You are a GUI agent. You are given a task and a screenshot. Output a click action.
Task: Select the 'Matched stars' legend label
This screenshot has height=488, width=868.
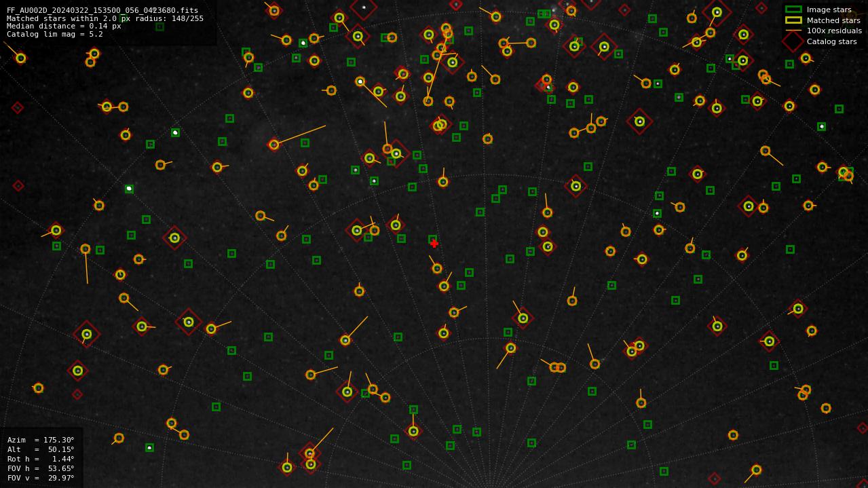click(x=833, y=20)
